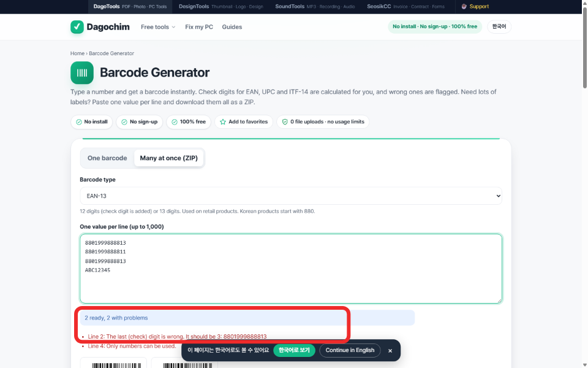The height and width of the screenshot is (368, 588).
Task: Click the Barcode Generator green barcode icon
Action: 81,72
